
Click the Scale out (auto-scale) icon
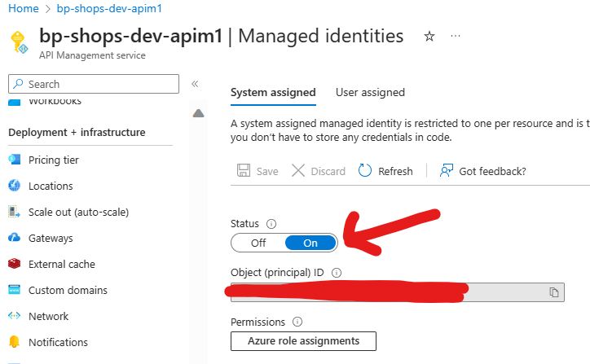click(15, 212)
